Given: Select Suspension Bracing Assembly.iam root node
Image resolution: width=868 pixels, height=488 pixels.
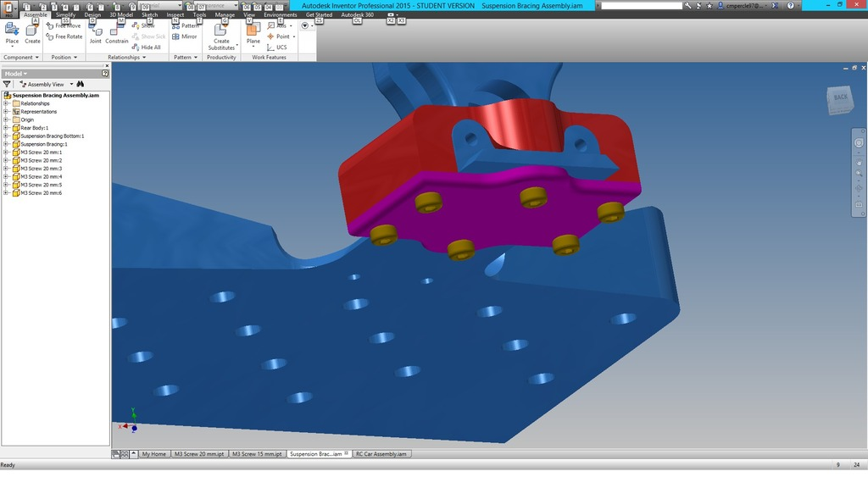Looking at the screenshot, I should pos(55,95).
